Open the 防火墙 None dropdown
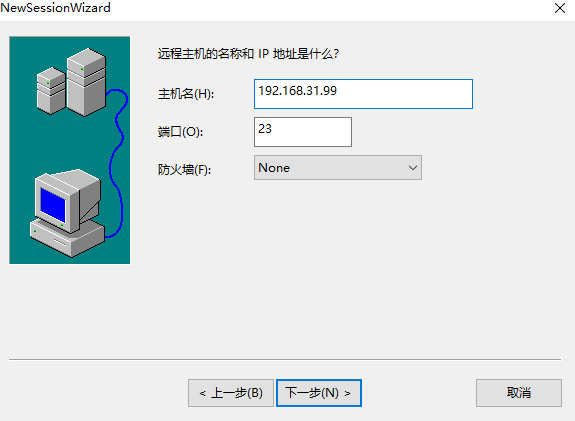 [338, 168]
